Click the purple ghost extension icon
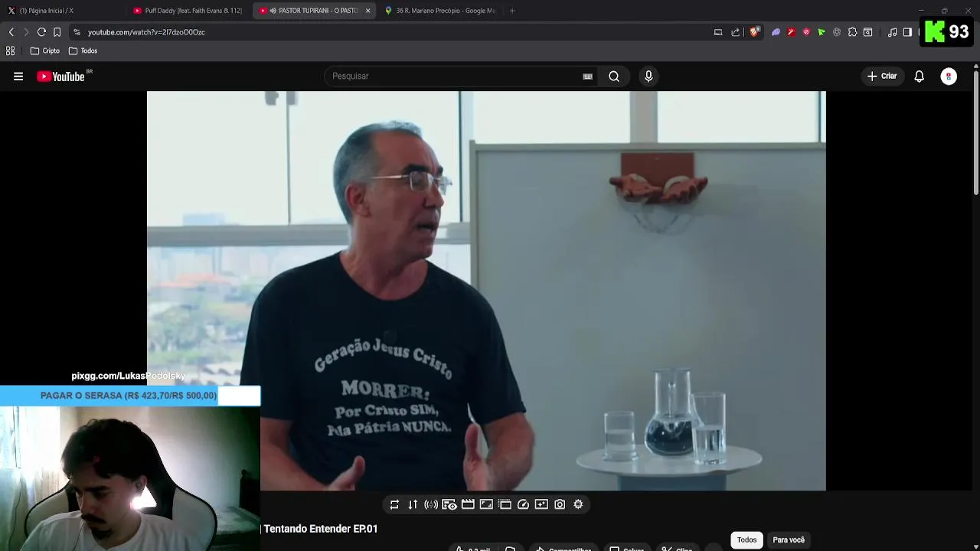 point(776,32)
